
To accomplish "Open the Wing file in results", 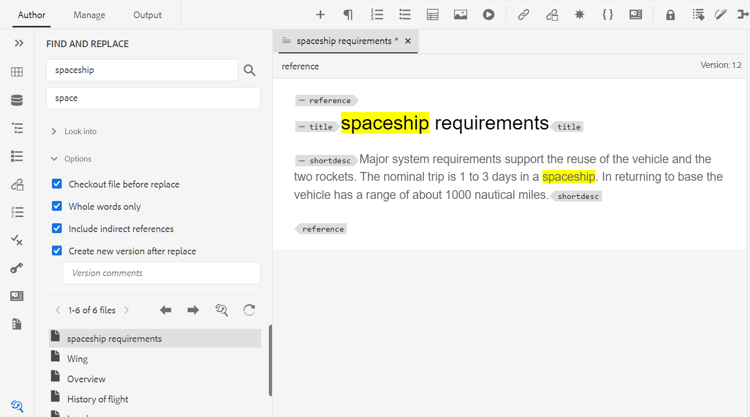I will click(77, 359).
